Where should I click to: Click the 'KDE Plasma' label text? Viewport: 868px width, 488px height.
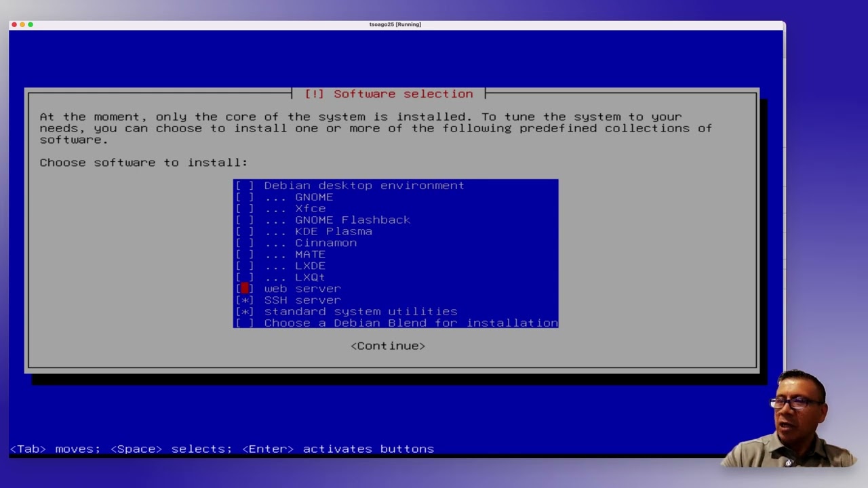pos(334,232)
